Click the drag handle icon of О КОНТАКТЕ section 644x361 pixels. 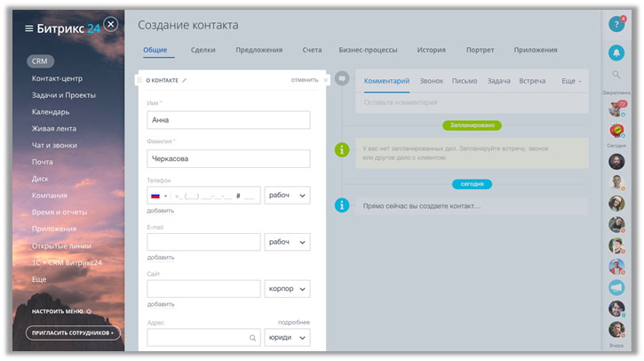pos(139,80)
